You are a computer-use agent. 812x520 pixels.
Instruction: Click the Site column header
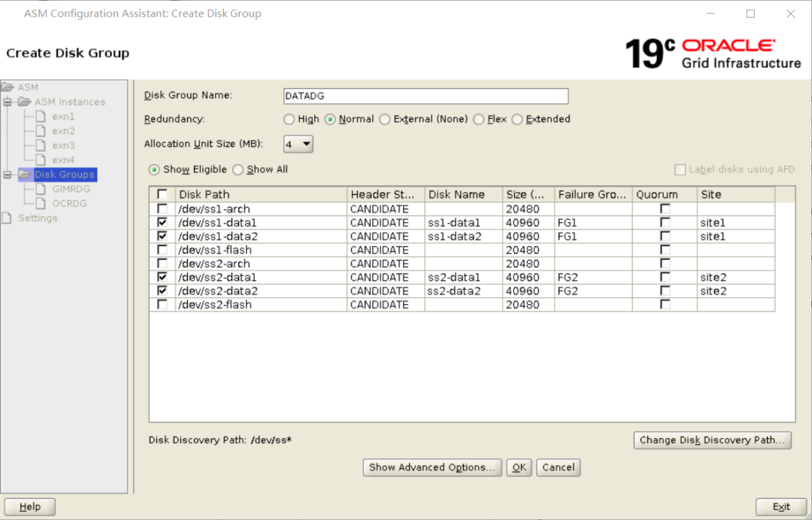[736, 194]
